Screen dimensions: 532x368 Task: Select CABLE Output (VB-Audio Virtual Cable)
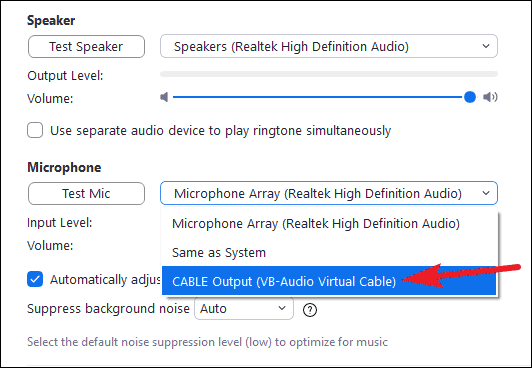[x=329, y=281]
